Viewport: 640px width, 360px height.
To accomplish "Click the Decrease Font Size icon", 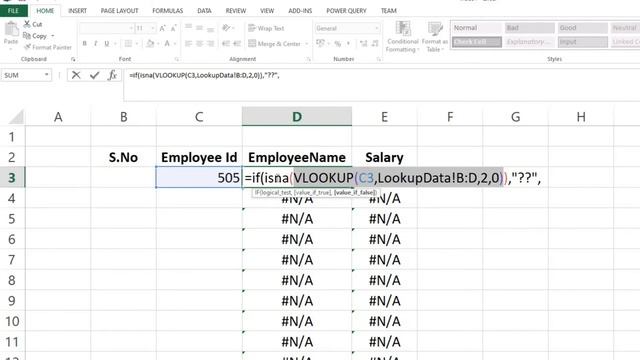I will click(173, 28).
